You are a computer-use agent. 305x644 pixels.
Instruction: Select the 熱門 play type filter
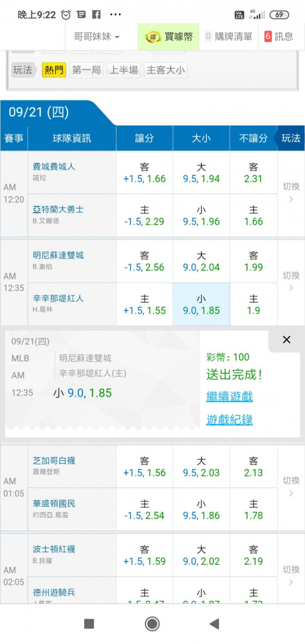pos(54,70)
